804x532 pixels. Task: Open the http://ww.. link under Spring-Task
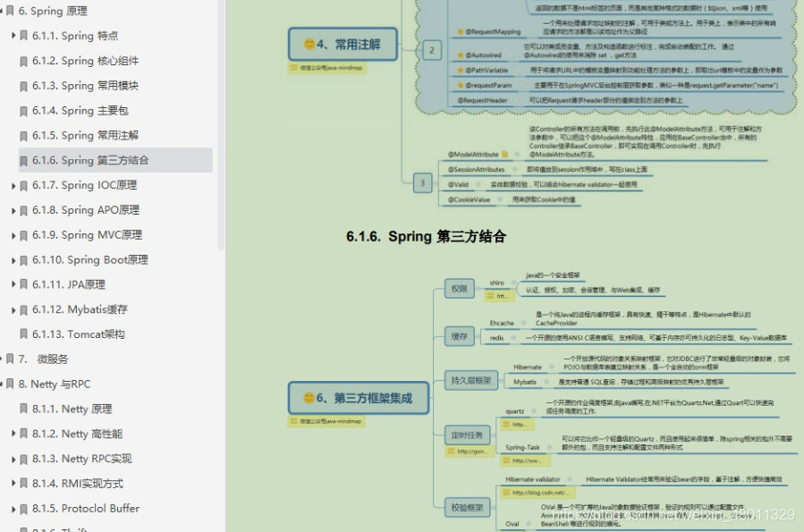click(525, 460)
